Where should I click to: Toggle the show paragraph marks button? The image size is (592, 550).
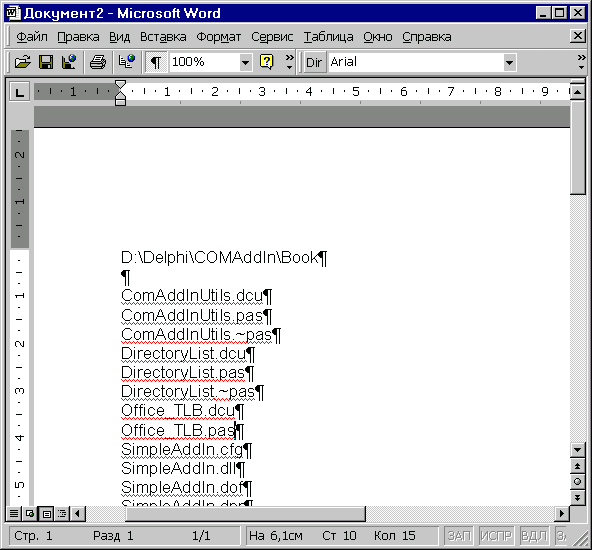click(x=156, y=62)
